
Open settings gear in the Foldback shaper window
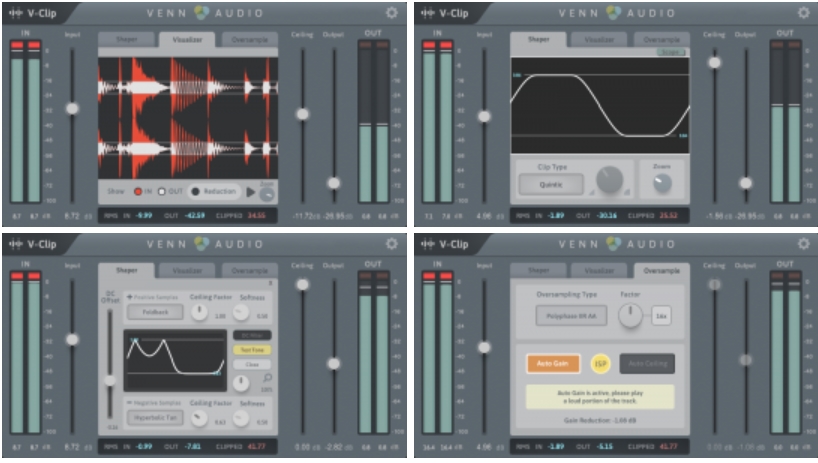[392, 243]
